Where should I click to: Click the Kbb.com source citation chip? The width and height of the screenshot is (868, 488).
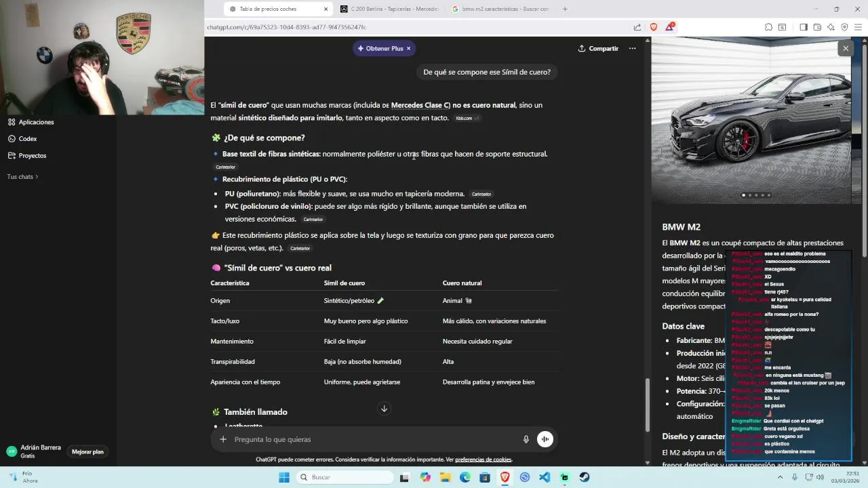point(467,119)
